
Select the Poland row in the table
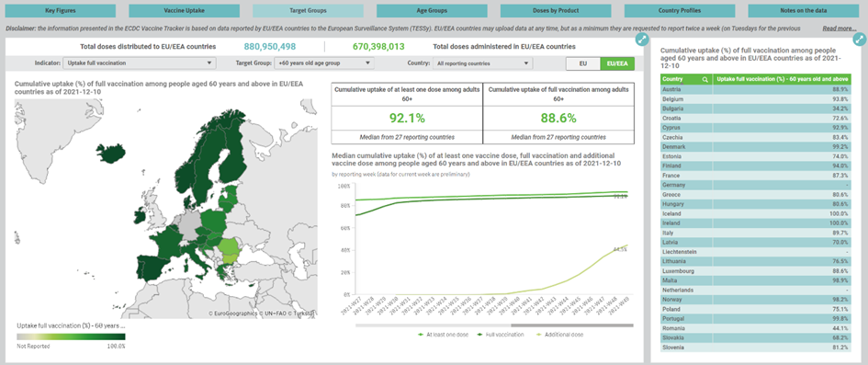[x=756, y=309]
